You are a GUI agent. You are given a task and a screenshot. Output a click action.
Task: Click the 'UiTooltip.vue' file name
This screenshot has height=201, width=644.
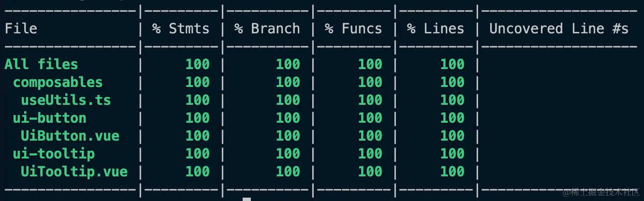[x=74, y=172]
